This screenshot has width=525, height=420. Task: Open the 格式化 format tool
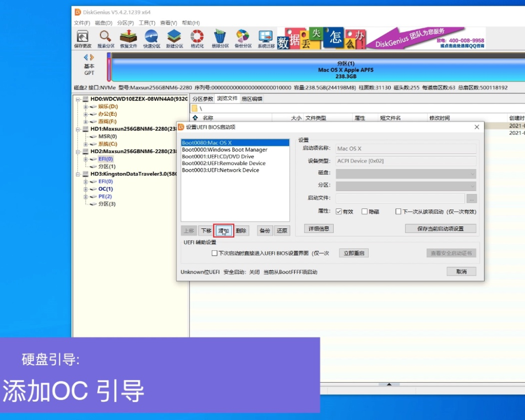pyautogui.click(x=197, y=38)
